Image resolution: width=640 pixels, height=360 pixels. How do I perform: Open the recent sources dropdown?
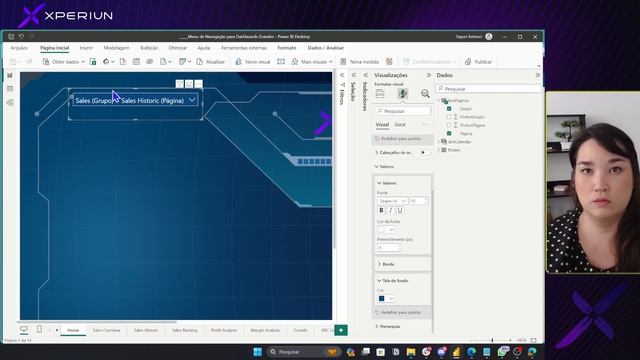coord(166,62)
